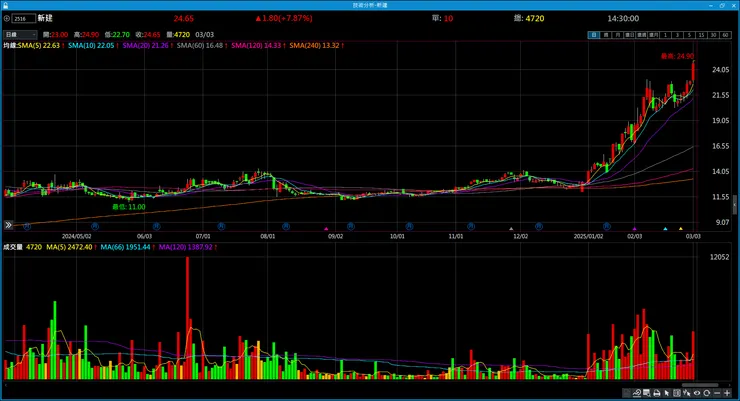Switch to the 30-minute period tab
Image resolution: width=740 pixels, height=401 pixels.
pyautogui.click(x=714, y=35)
